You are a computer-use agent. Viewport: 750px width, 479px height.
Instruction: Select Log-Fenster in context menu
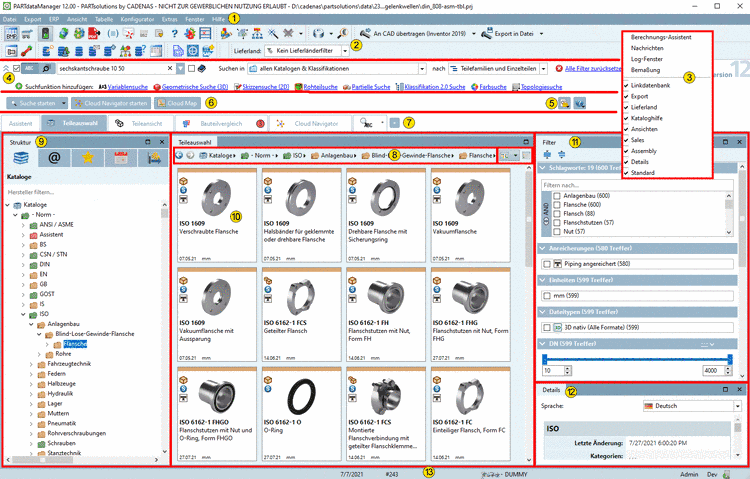pyautogui.click(x=646, y=59)
